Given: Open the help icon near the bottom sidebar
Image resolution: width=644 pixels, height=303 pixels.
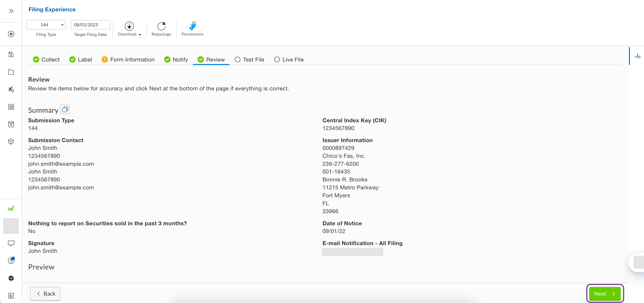Looking at the screenshot, I should pyautogui.click(x=11, y=261).
